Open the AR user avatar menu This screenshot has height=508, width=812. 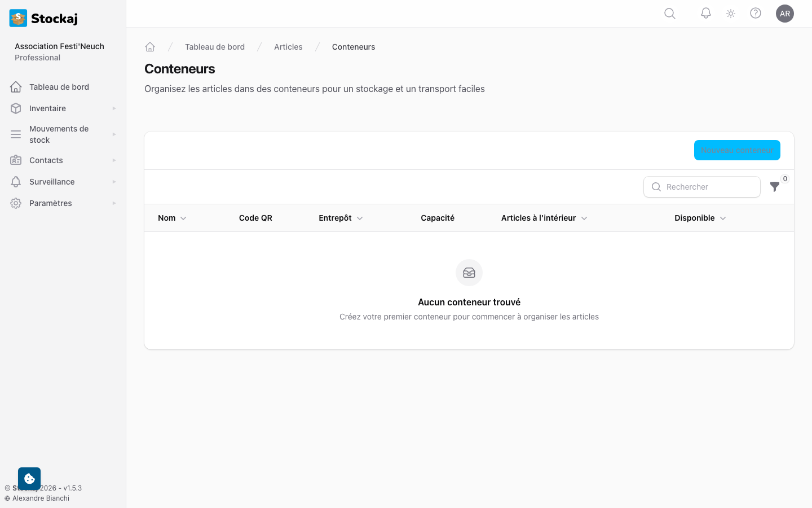point(785,14)
